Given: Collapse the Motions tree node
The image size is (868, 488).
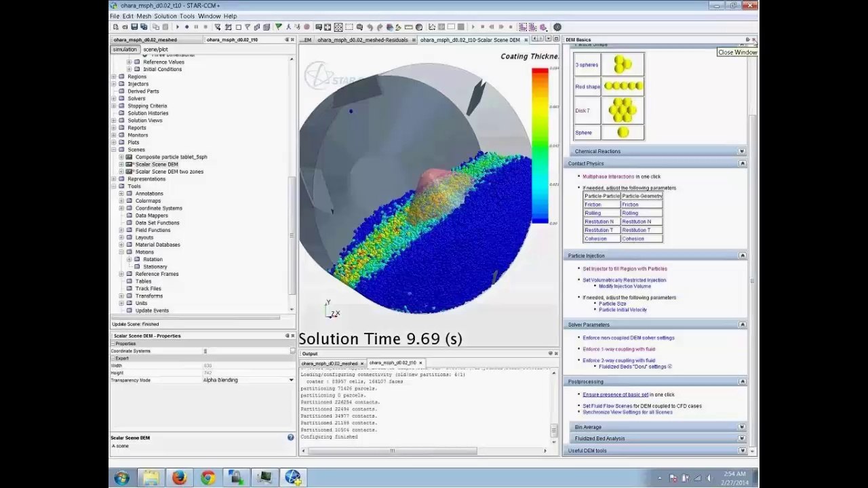Looking at the screenshot, I should coord(121,252).
